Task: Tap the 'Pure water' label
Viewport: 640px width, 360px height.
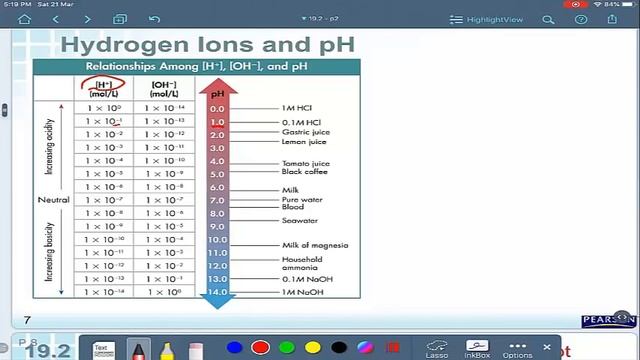Action: click(x=302, y=200)
